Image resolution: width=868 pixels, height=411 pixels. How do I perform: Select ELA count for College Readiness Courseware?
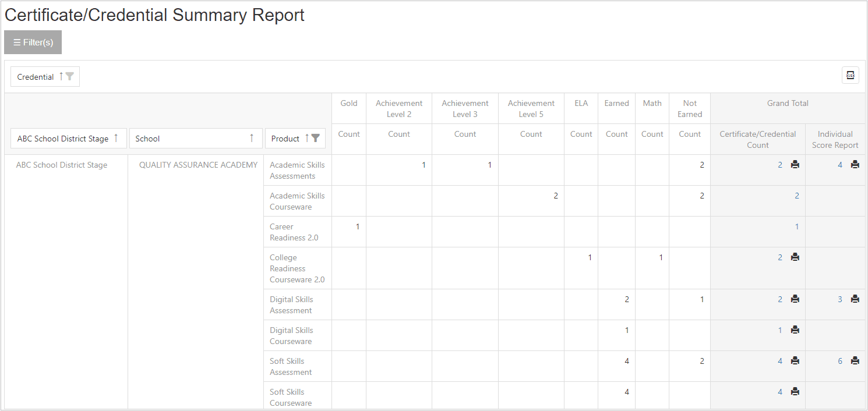pyautogui.click(x=590, y=257)
